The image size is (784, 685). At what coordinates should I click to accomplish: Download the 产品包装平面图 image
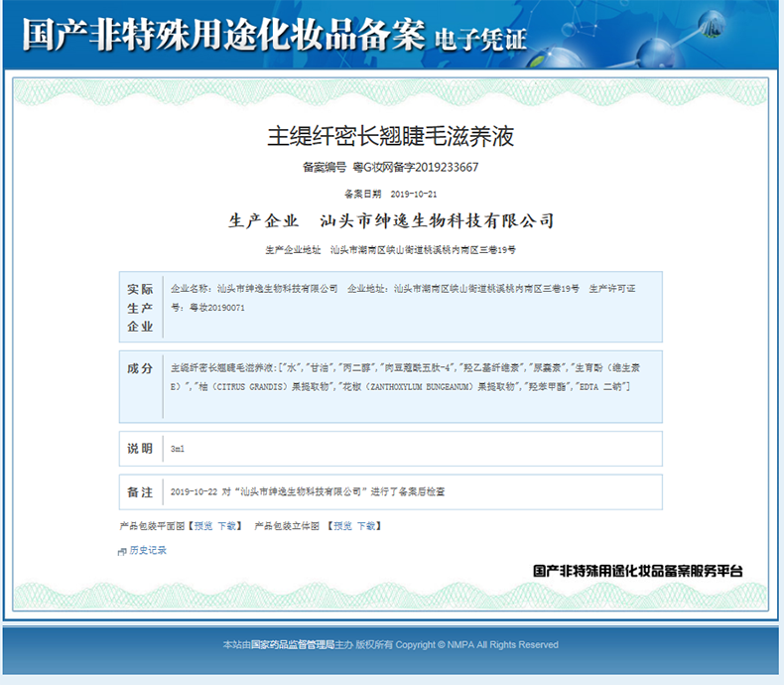coord(226,526)
